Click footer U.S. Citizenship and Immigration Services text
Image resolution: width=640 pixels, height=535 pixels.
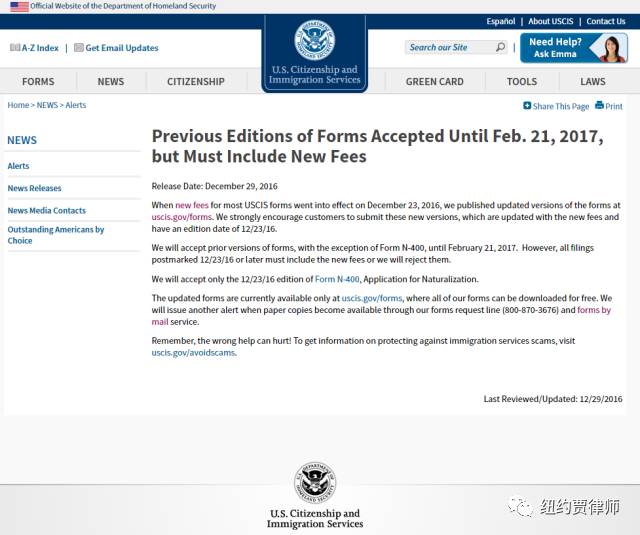pyautogui.click(x=315, y=518)
